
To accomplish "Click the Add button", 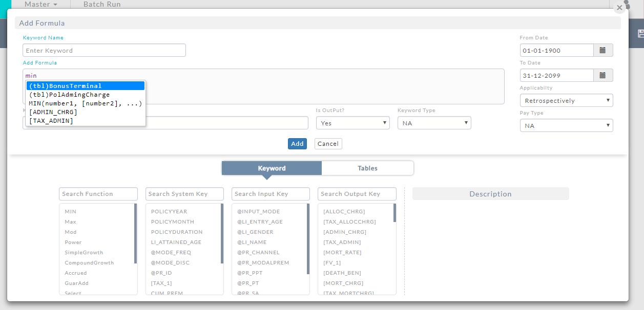I will 297,144.
